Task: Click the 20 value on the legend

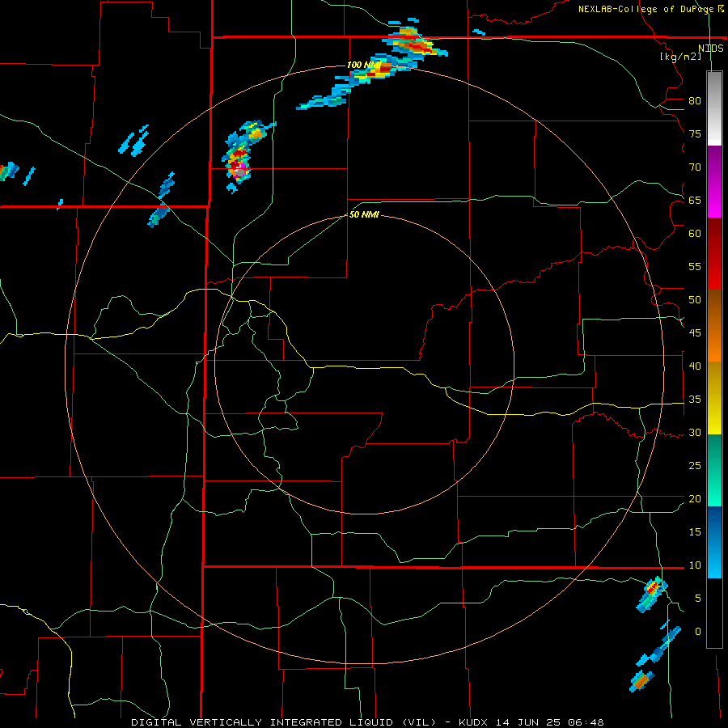Action: (695, 499)
